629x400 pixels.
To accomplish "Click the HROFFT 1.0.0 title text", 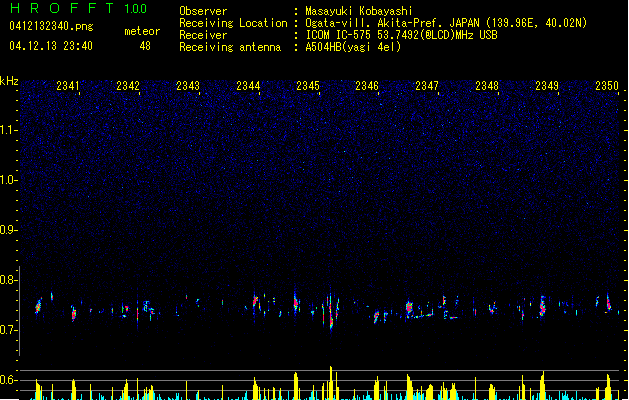I will coord(79,8).
